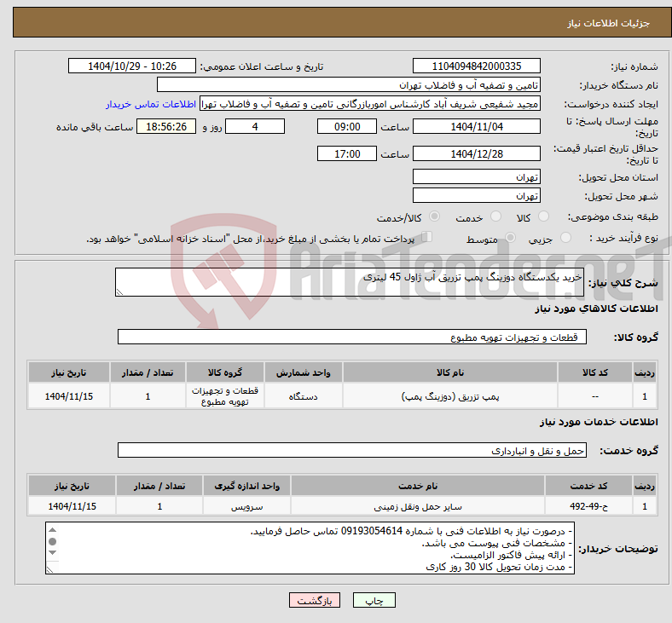Viewport: 672px width, 623px height.
Task: Click the کد کالا column header
Action: point(595,372)
